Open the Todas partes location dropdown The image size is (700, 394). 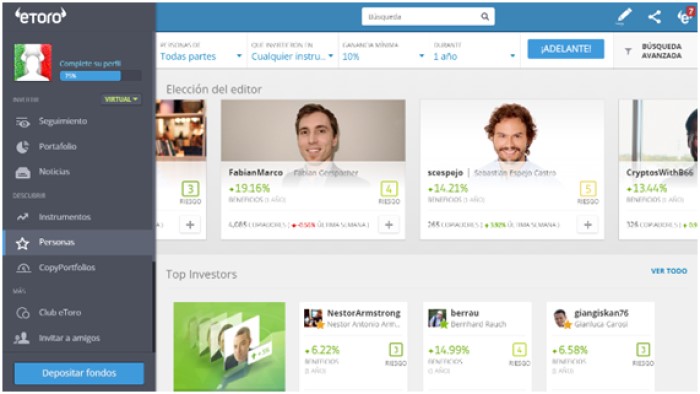(x=201, y=56)
